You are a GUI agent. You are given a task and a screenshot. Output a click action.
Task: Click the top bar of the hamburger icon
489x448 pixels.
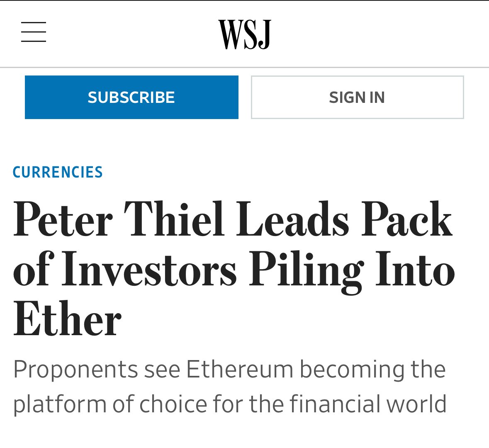pyautogui.click(x=34, y=22)
